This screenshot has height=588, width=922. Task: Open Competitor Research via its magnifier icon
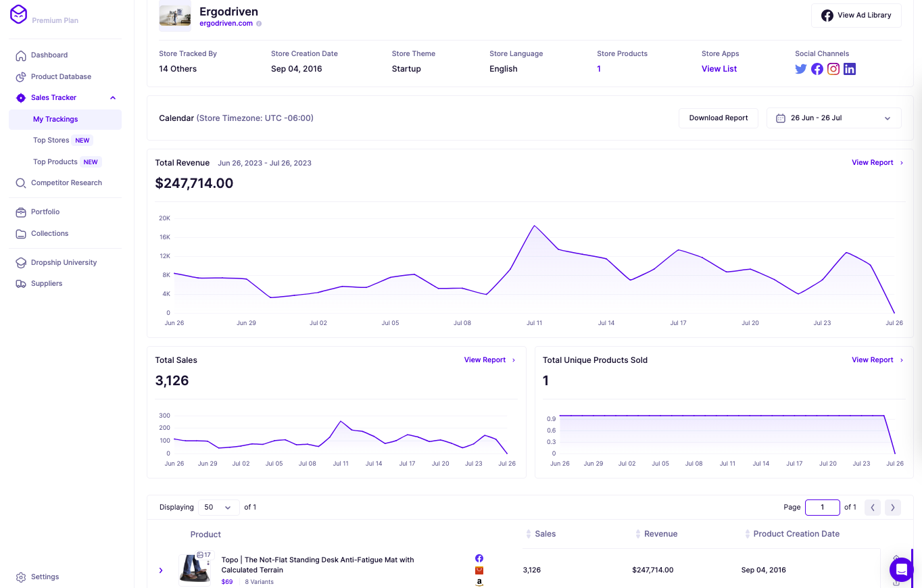click(20, 182)
